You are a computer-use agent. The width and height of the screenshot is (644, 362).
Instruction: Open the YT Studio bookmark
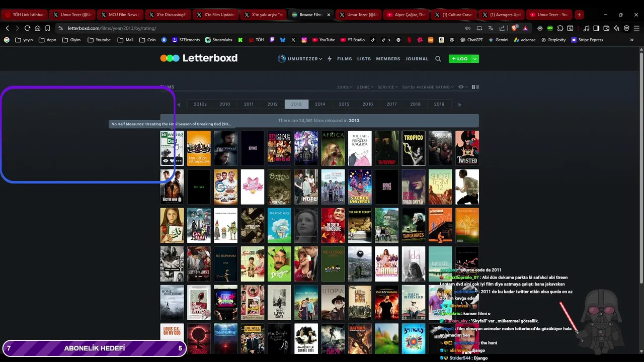pyautogui.click(x=352, y=40)
